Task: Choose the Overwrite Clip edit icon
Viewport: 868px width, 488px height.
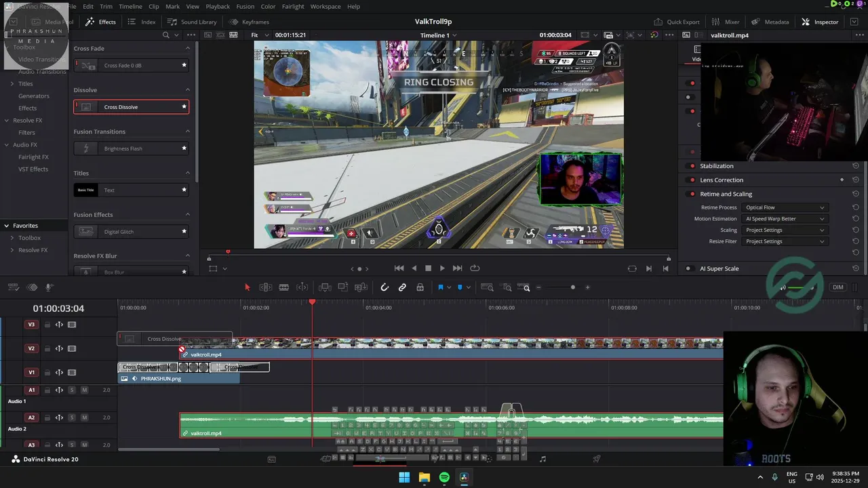Action: point(343,287)
